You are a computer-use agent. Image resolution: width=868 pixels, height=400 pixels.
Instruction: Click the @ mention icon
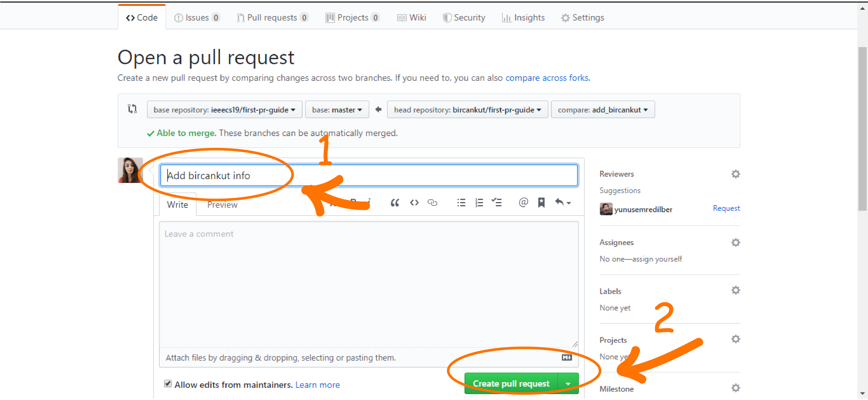click(523, 203)
